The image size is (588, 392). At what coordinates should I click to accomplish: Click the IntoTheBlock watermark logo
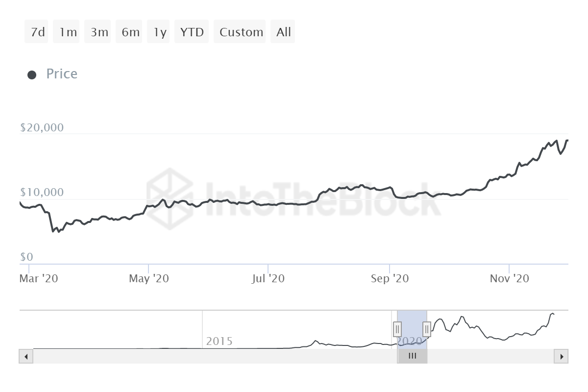170,198
